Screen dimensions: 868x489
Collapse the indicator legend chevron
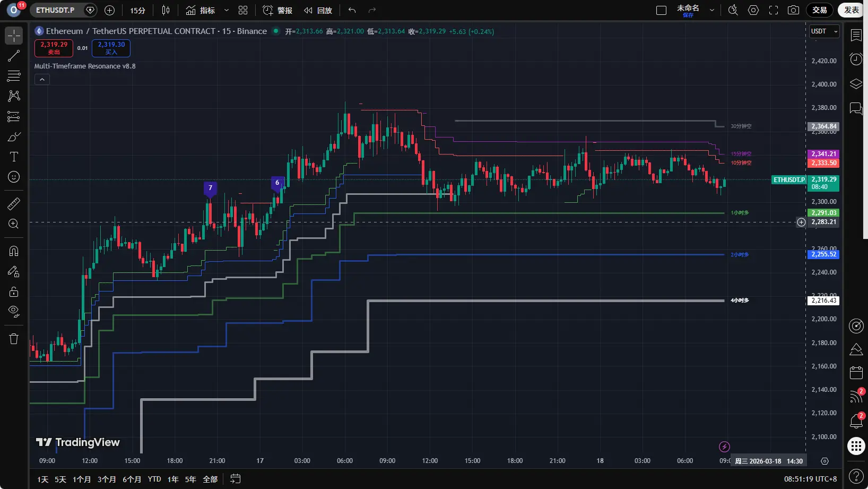(42, 80)
